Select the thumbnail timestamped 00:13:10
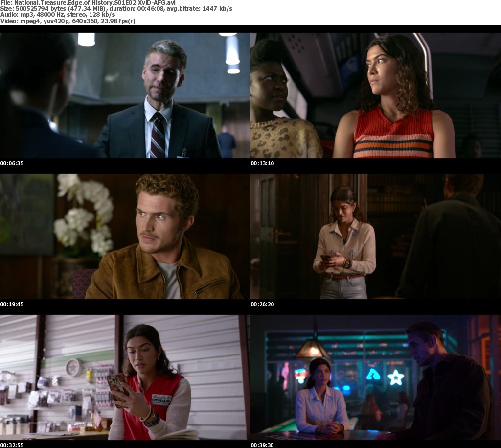The height and width of the screenshot is (448, 501). [375, 95]
